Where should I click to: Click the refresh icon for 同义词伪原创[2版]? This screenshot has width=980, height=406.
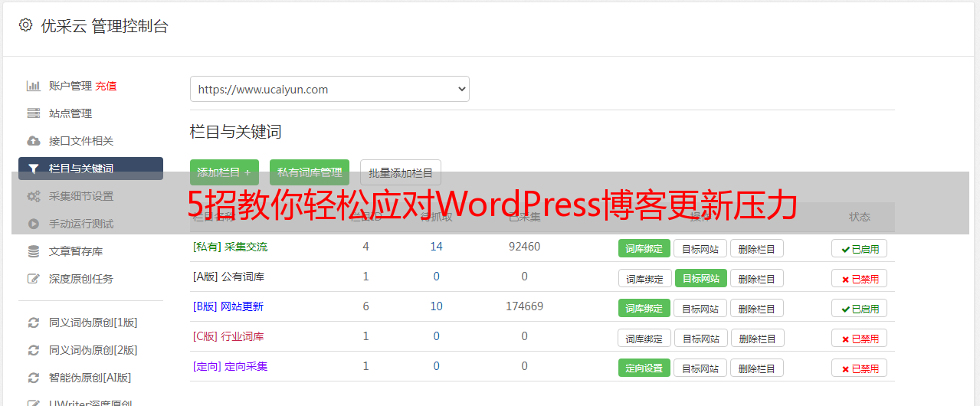[34, 350]
